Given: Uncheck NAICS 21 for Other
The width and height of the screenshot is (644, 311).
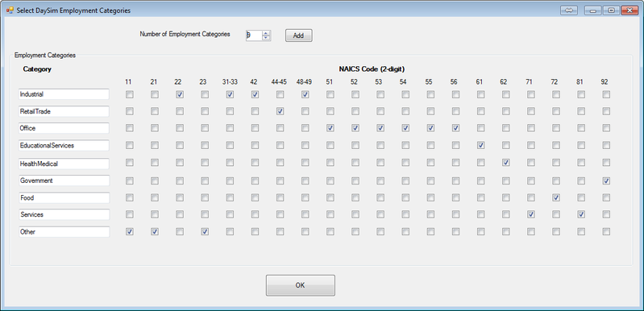Looking at the screenshot, I should [x=155, y=232].
